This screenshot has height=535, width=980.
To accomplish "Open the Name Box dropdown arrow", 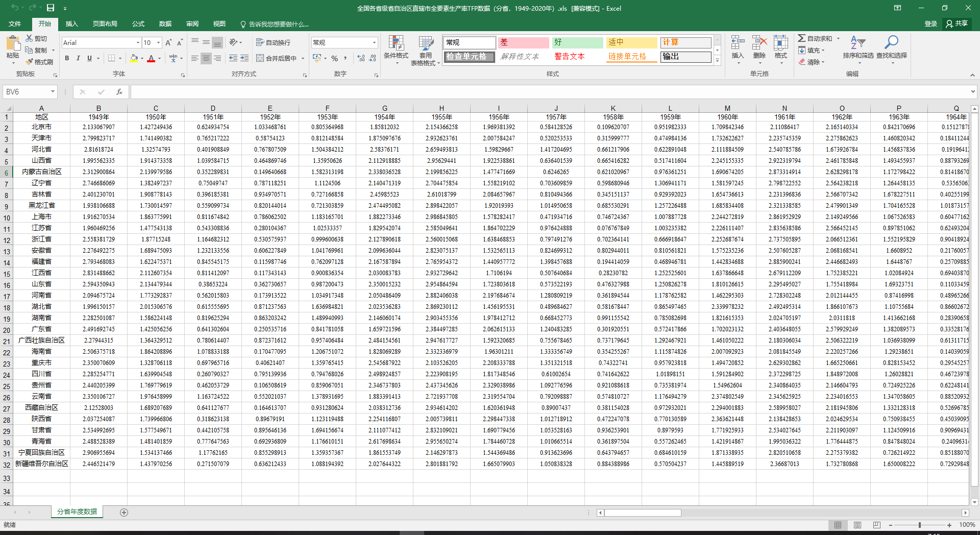I will [x=53, y=92].
